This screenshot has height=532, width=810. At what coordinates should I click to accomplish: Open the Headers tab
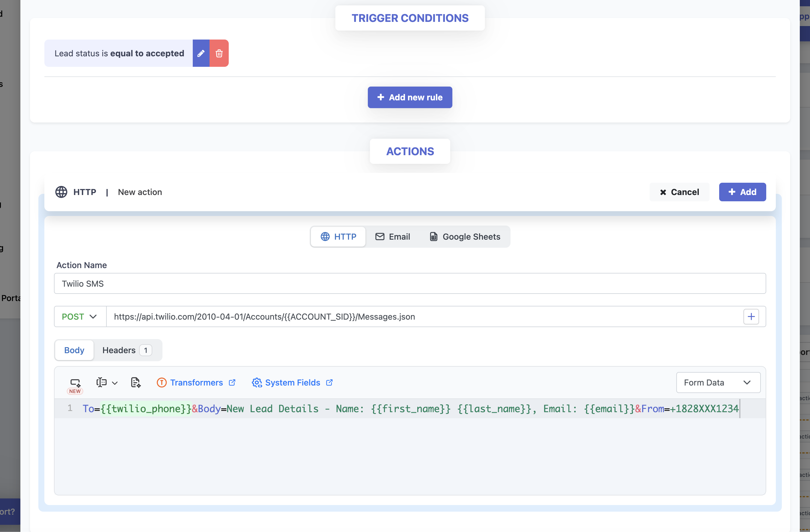point(127,350)
